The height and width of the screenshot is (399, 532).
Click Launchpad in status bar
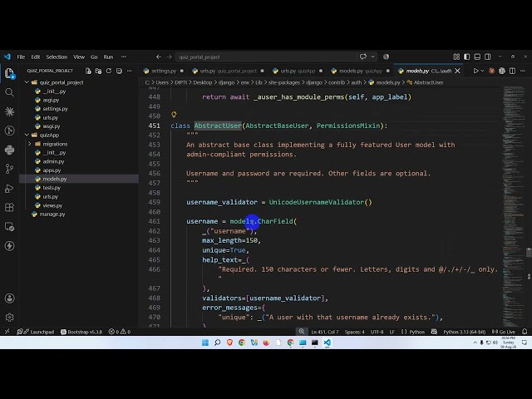(x=36, y=332)
